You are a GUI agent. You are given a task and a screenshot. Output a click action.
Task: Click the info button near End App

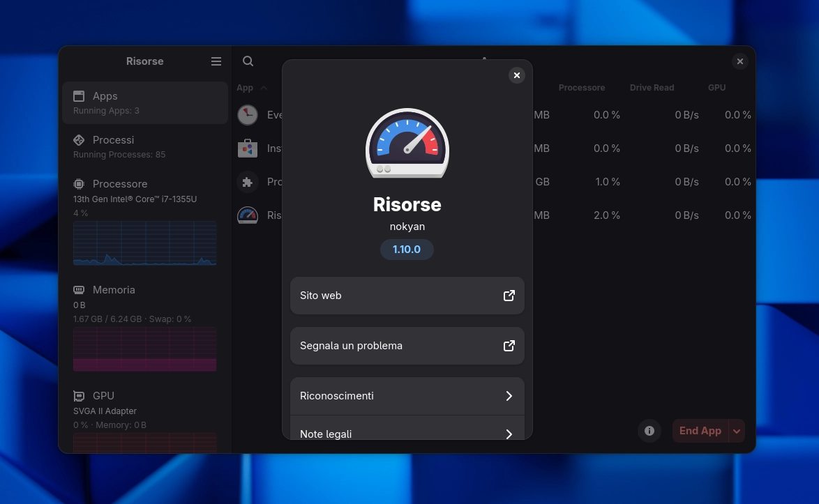click(649, 431)
